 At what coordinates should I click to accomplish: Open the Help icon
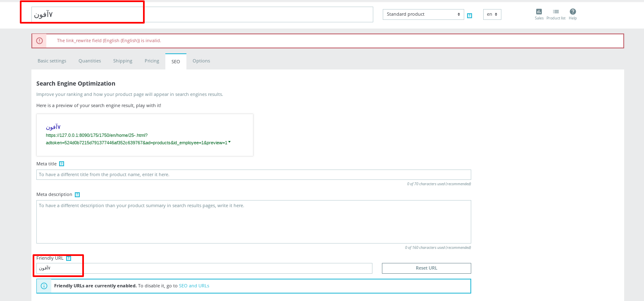click(x=572, y=14)
